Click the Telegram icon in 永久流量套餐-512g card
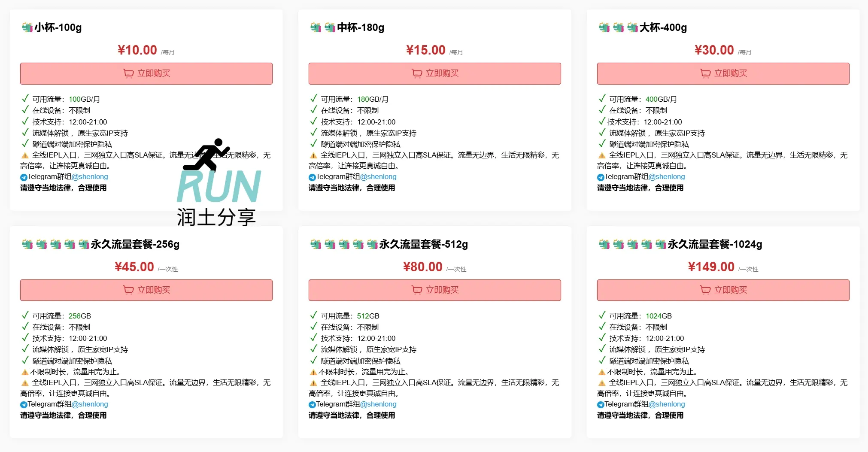The image size is (868, 452). pos(312,405)
